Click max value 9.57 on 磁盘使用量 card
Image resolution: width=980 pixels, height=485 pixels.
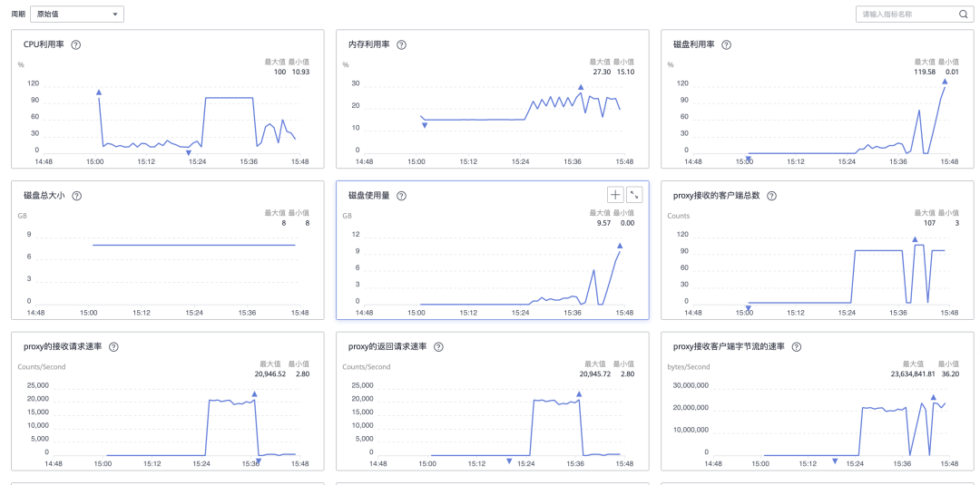[603, 223]
